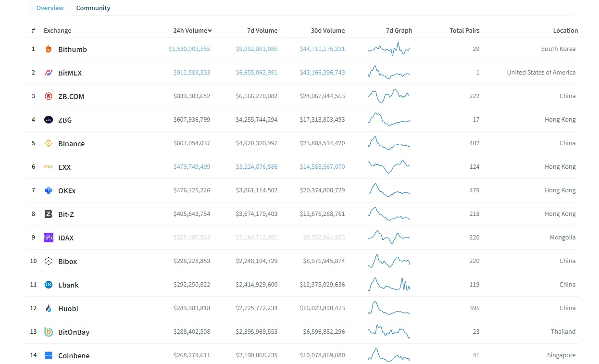Click Binance's total pairs value 402
Viewport: 599px width, 364px height.
click(x=474, y=143)
